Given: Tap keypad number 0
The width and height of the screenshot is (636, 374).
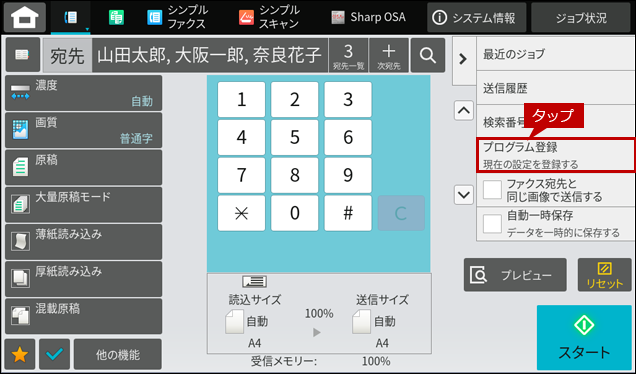Looking at the screenshot, I should click(x=294, y=213).
